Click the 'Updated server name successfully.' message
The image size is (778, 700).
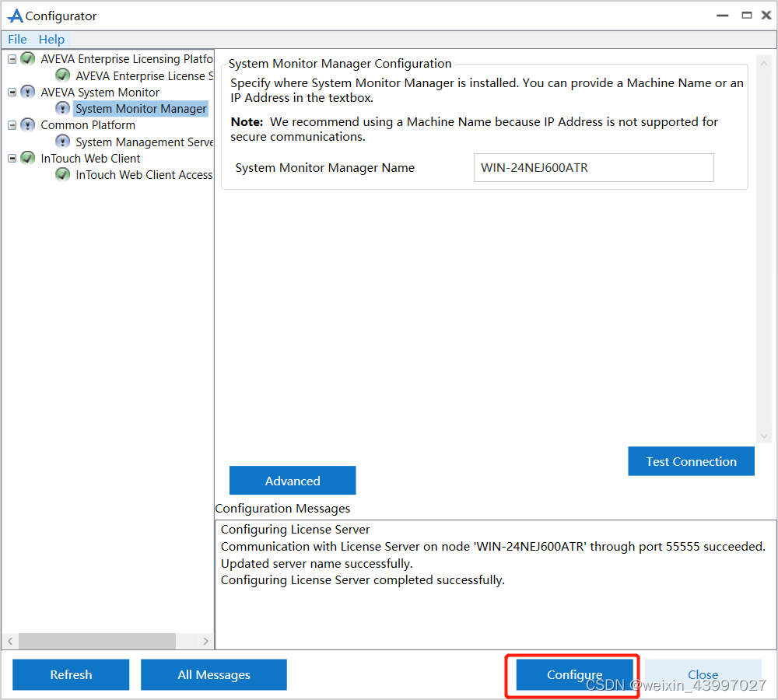point(317,564)
